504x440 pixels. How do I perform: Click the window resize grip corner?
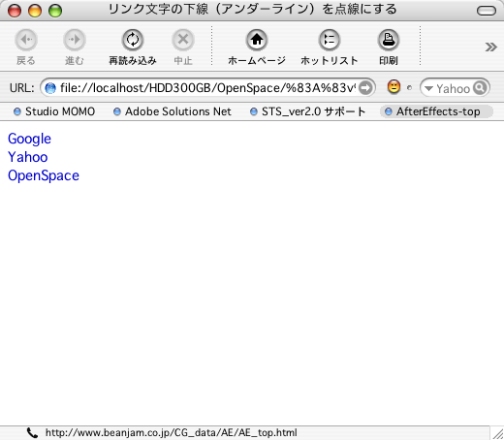[497, 433]
